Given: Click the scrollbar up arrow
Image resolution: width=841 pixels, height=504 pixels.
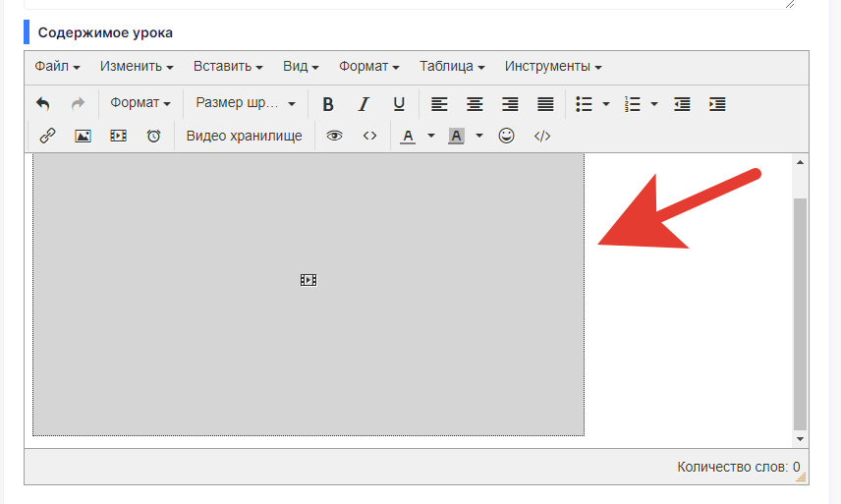Looking at the screenshot, I should pyautogui.click(x=801, y=162).
